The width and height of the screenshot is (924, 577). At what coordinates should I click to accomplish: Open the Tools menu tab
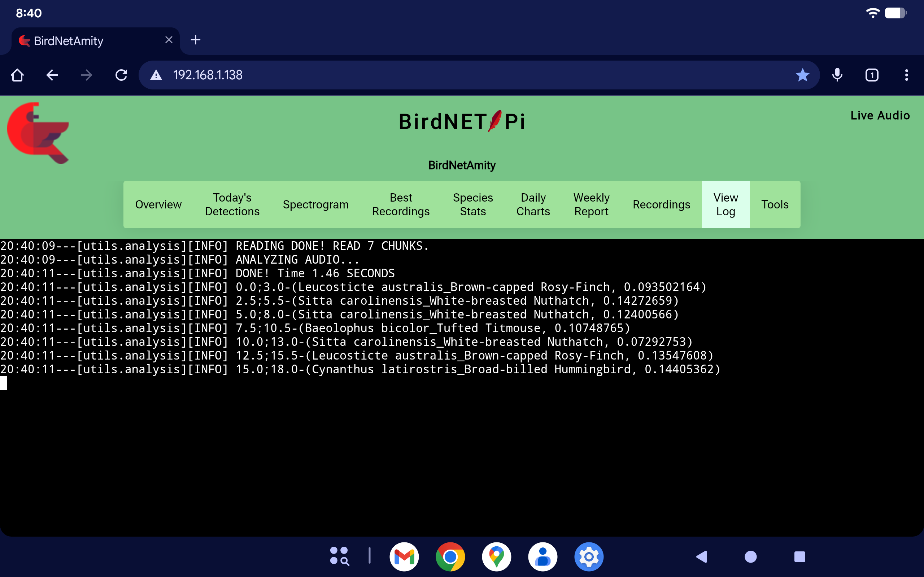(775, 204)
